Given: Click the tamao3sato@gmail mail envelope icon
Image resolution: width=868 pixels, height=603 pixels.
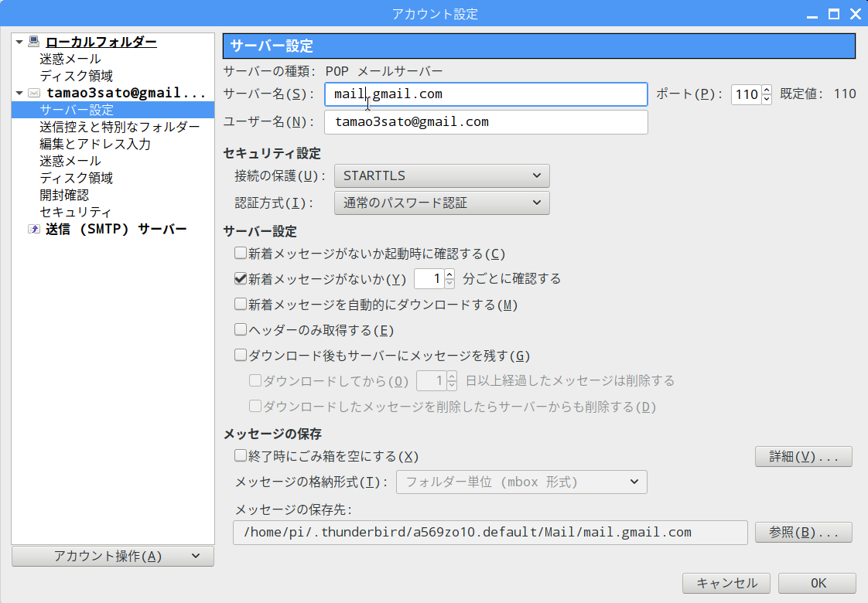Looking at the screenshot, I should [x=34, y=93].
